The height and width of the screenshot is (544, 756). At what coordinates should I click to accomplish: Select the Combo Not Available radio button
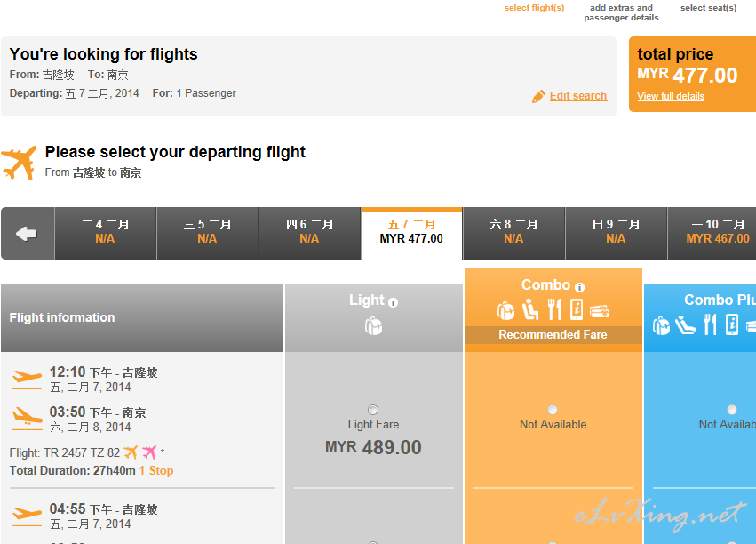tap(553, 410)
